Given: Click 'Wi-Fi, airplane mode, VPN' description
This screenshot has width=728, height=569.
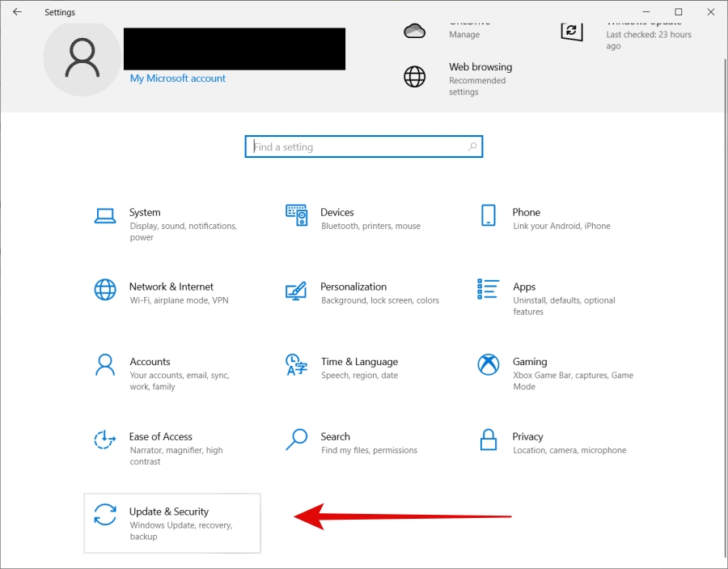Looking at the screenshot, I should 180,300.
